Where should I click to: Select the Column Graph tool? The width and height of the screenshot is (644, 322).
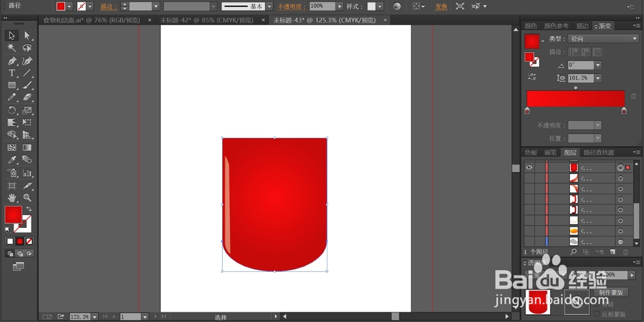tap(27, 173)
